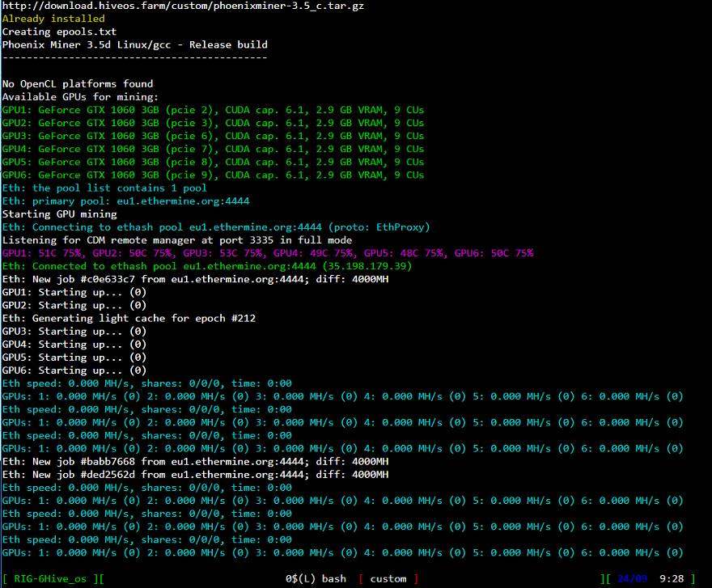Click 'GPU2: Starting up... (0)' line
The height and width of the screenshot is (588, 712).
click(74, 306)
